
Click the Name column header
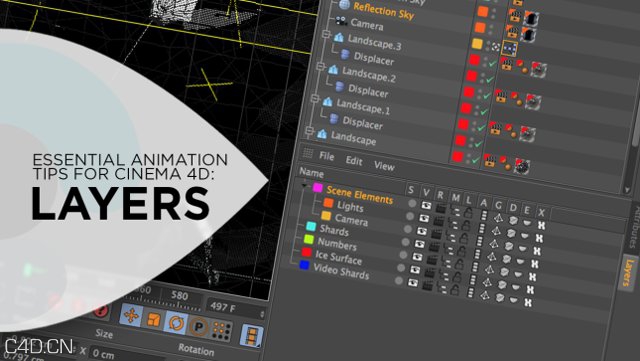point(311,173)
